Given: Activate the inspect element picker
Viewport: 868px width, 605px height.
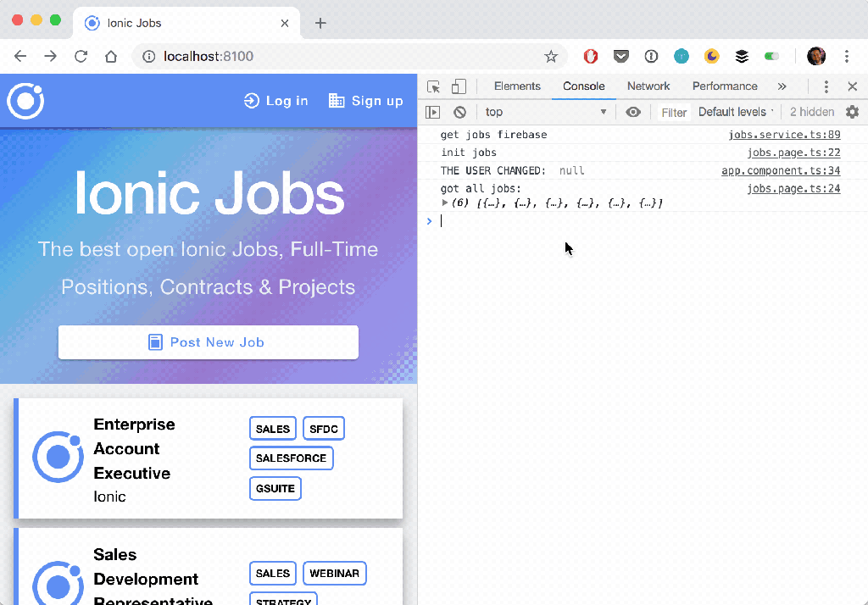Looking at the screenshot, I should pos(433,86).
